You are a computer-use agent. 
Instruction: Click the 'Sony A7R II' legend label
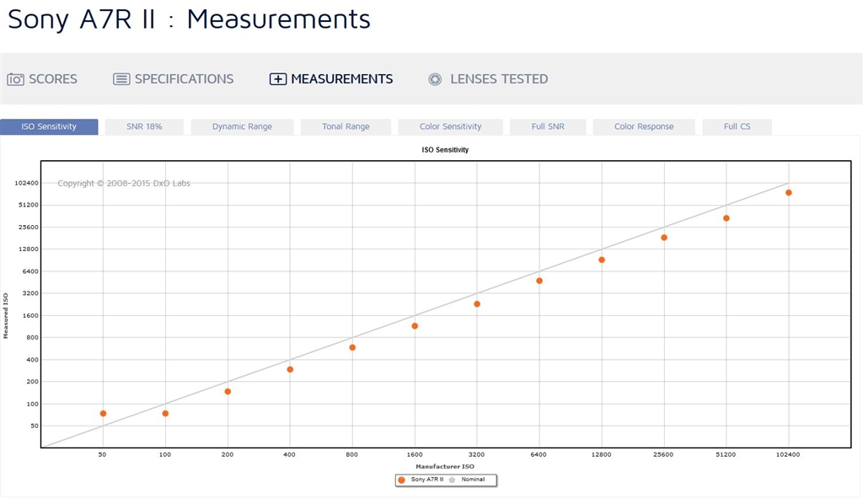427,480
